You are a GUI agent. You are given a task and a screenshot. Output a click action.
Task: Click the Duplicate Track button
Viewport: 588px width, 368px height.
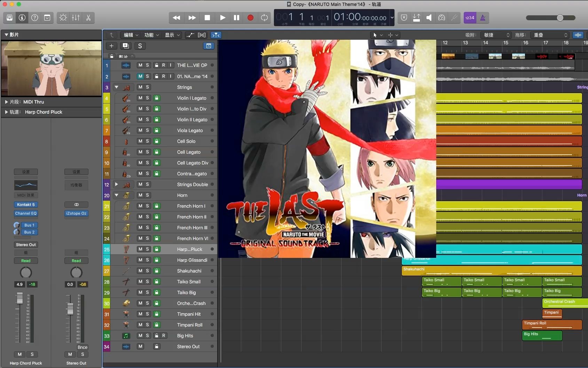126,46
